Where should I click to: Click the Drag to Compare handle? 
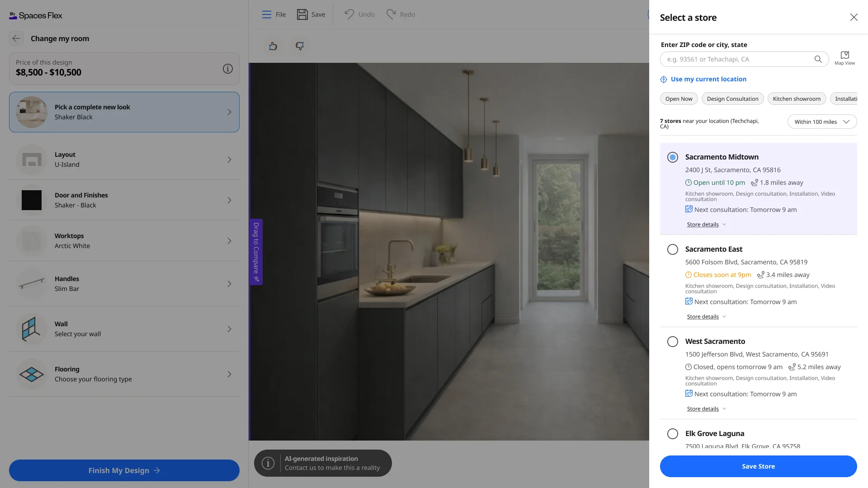pyautogui.click(x=256, y=252)
